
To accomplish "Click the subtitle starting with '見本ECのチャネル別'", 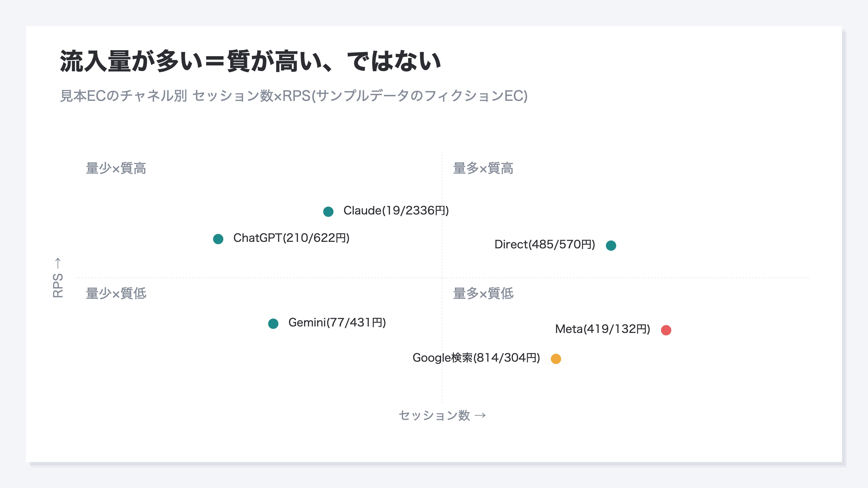I will [x=293, y=96].
